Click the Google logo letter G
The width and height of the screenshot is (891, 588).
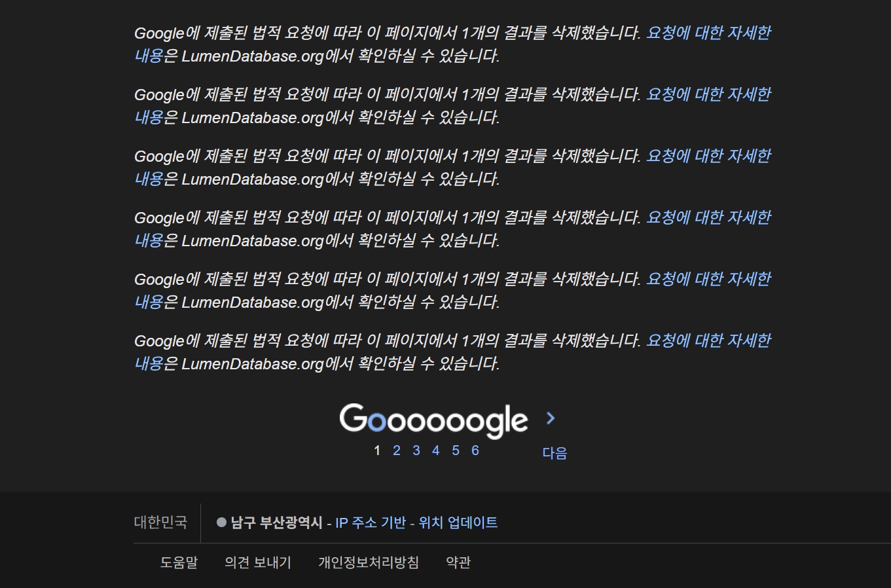pos(354,418)
